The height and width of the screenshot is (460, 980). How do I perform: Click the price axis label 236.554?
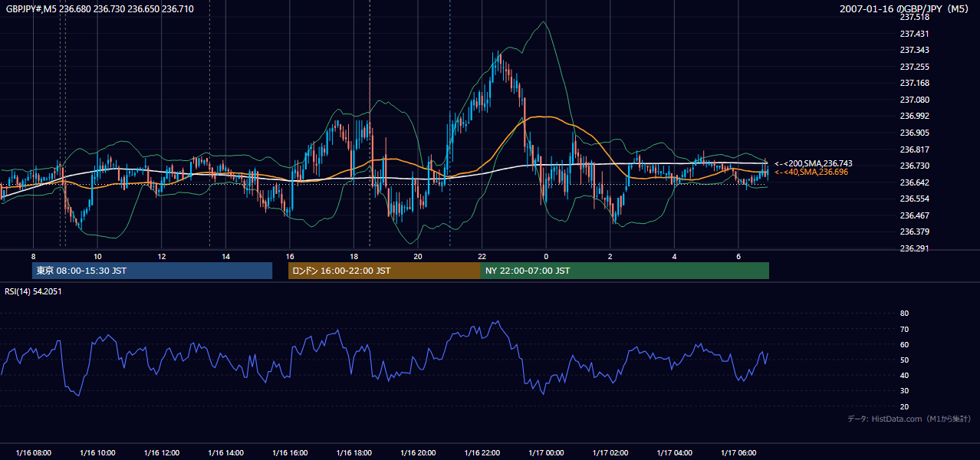[x=914, y=199]
